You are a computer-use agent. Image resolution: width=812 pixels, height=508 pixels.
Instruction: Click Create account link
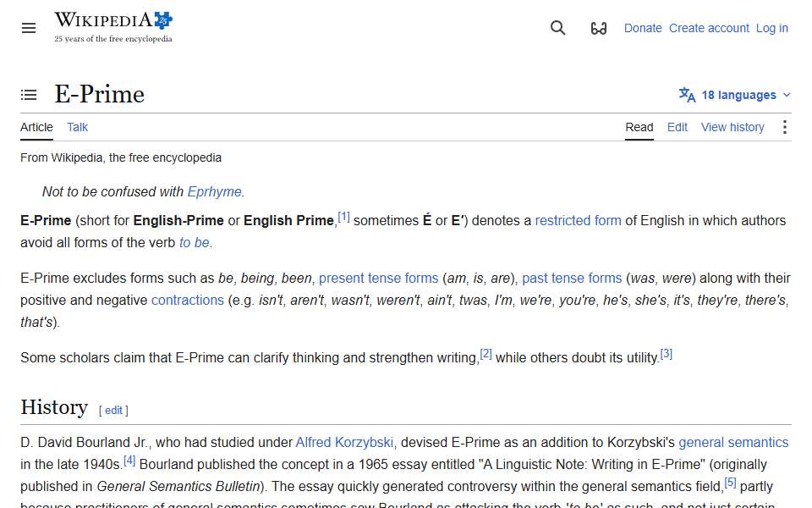tap(709, 28)
